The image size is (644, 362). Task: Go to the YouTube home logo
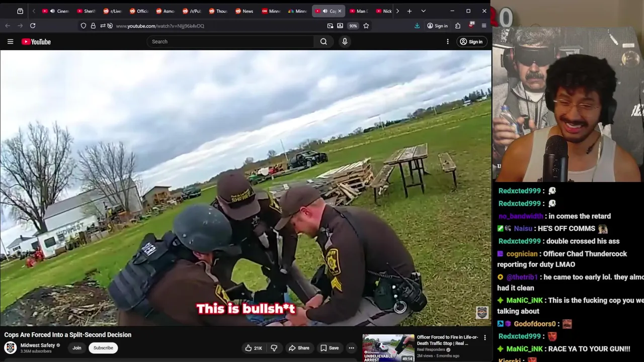click(x=36, y=42)
